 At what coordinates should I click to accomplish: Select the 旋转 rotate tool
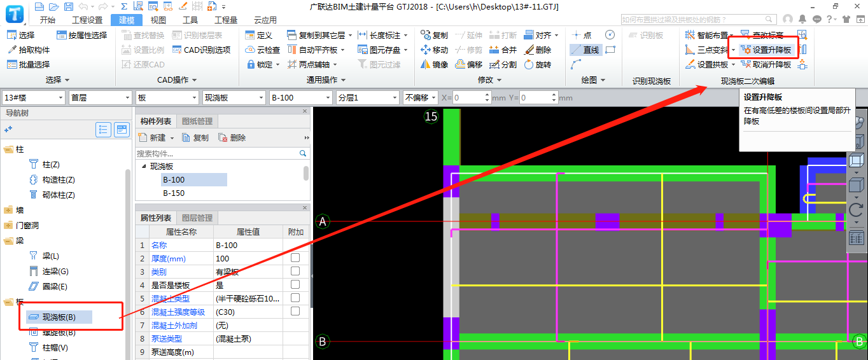click(538, 64)
